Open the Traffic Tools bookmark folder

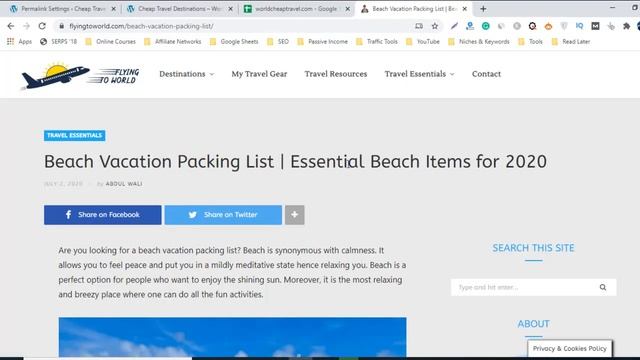pyautogui.click(x=377, y=42)
